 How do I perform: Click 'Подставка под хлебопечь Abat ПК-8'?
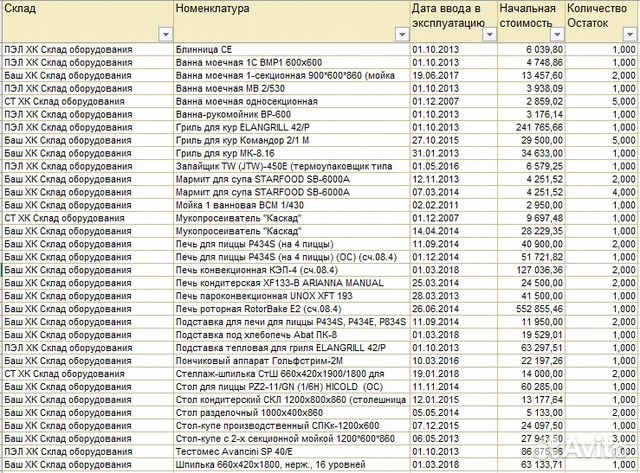[292, 335]
